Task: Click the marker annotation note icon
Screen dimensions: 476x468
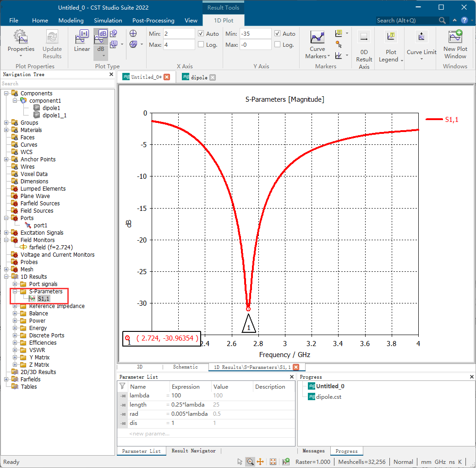Action: pos(339,33)
